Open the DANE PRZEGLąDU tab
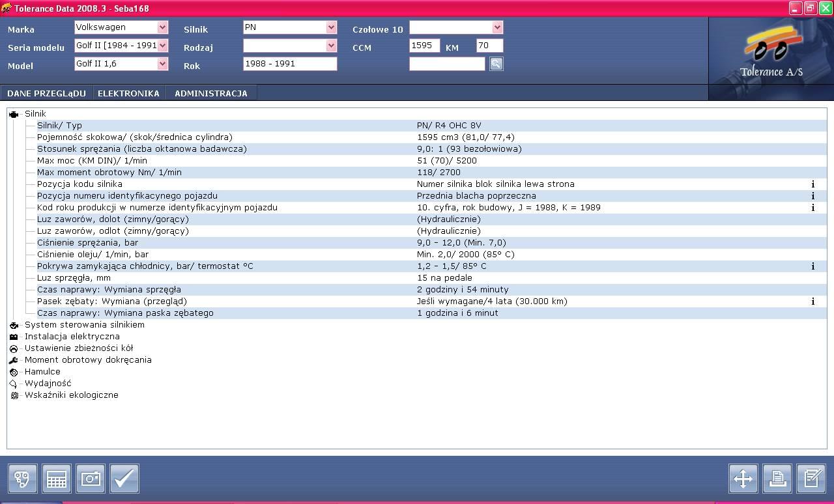Image resolution: width=834 pixels, height=504 pixels. [x=46, y=93]
